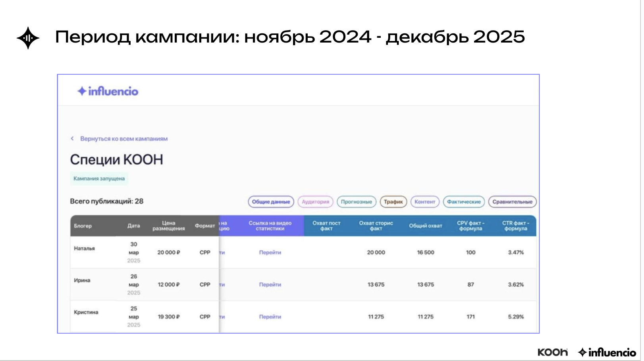This screenshot has width=644, height=361.
Task: Click the Ссылка на видео статистики header
Action: (x=270, y=226)
